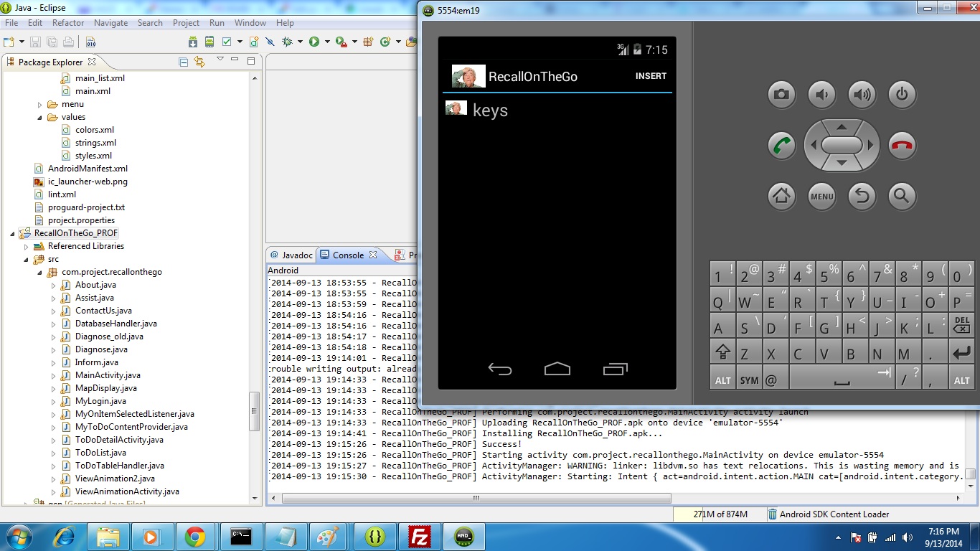This screenshot has width=980, height=551.
Task: Click emulator green call button
Action: tap(781, 146)
